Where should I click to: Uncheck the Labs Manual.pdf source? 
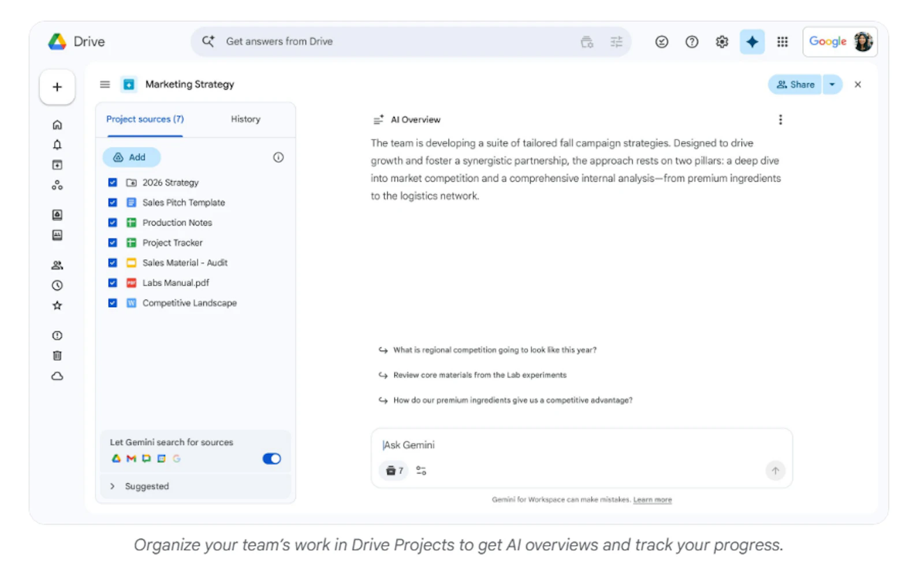point(112,282)
